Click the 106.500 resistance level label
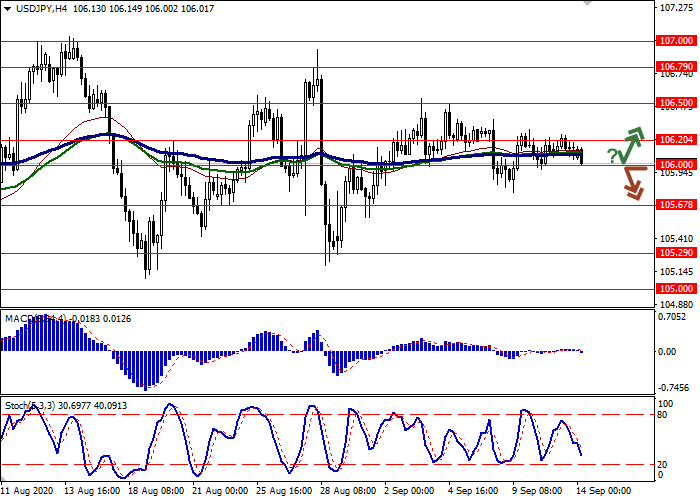The height and width of the screenshot is (500, 700). (676, 103)
